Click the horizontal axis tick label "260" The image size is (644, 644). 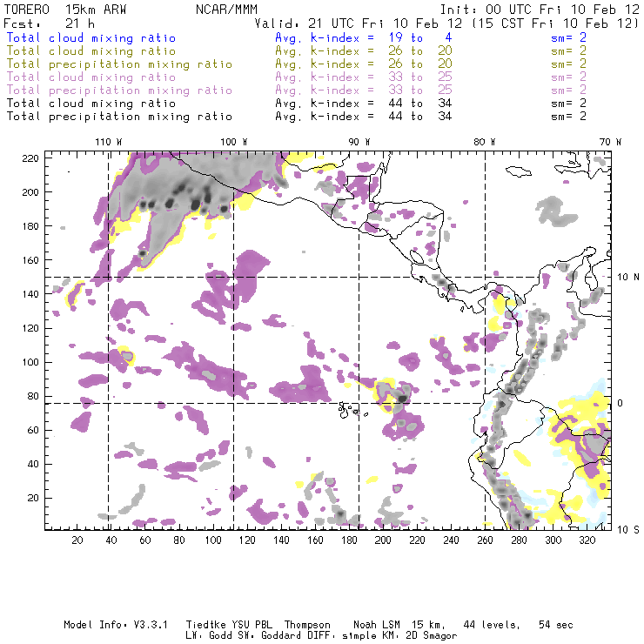click(485, 540)
